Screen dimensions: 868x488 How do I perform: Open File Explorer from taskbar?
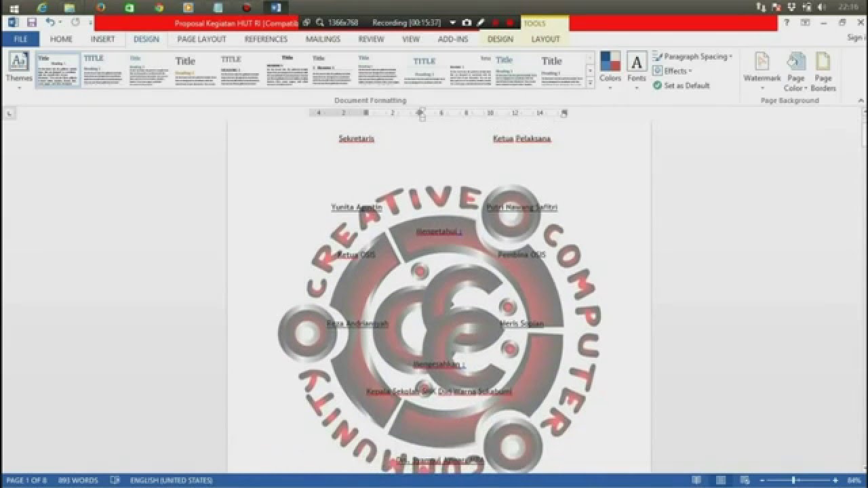(69, 7)
